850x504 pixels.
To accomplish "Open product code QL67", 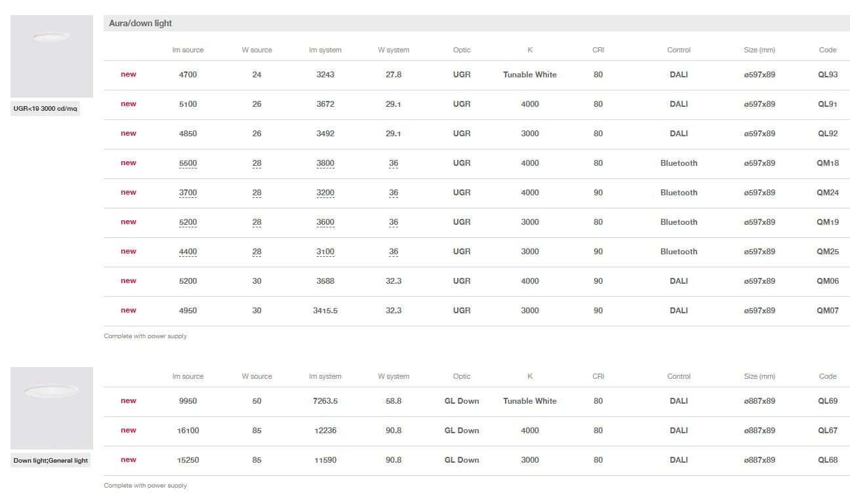I will (x=827, y=431).
